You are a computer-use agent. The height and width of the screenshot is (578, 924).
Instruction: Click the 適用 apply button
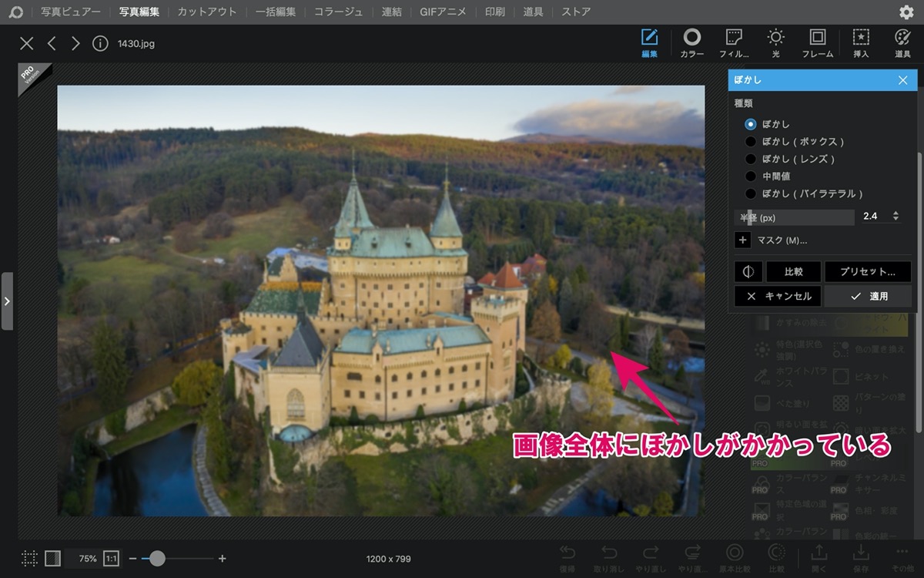[x=868, y=296]
